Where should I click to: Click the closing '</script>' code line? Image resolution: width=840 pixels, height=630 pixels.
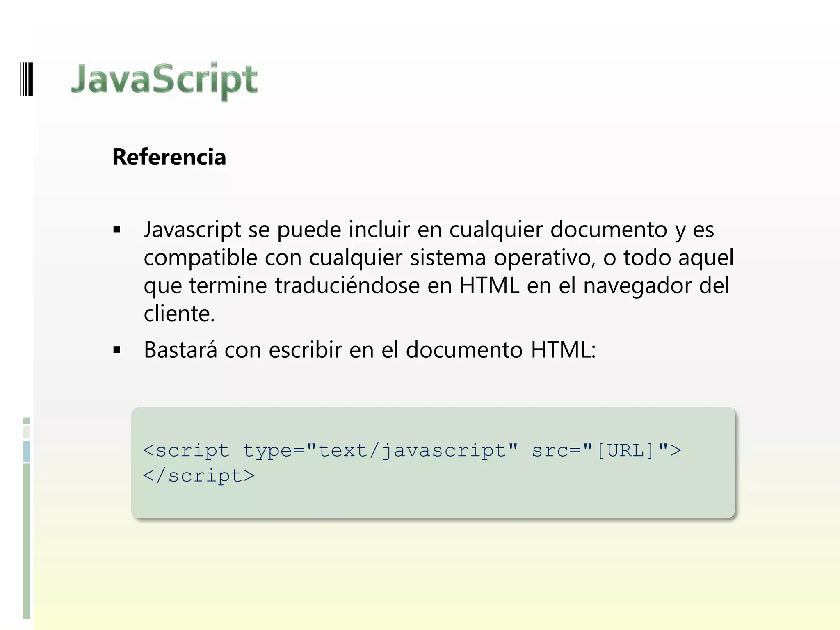click(199, 476)
